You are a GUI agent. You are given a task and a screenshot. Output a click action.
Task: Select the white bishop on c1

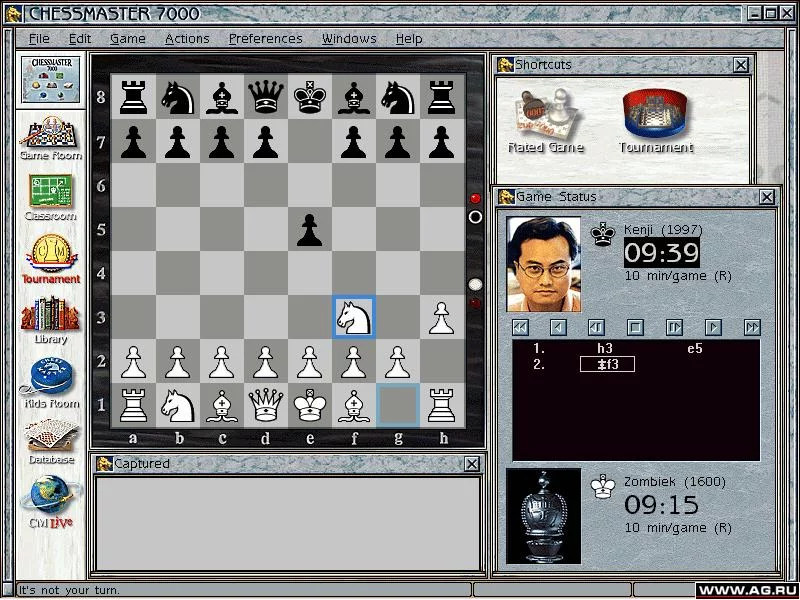[221, 405]
